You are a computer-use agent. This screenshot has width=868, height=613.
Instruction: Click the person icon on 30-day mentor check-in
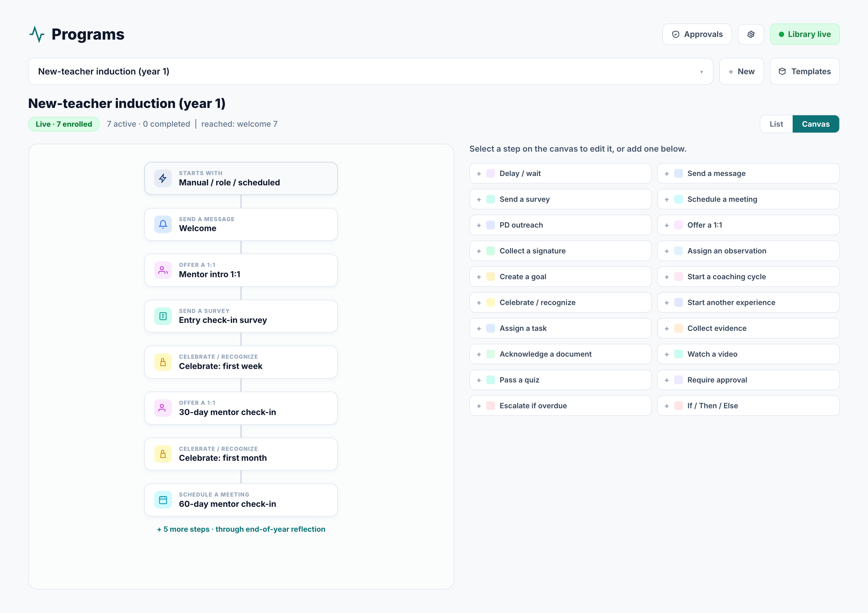click(163, 408)
